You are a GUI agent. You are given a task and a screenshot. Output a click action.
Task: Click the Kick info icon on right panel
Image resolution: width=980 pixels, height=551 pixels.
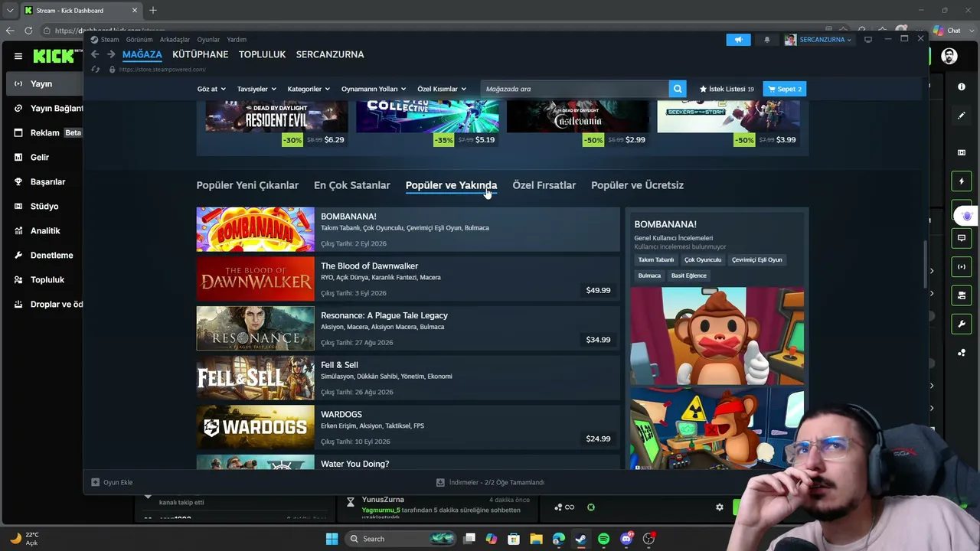pos(962,87)
